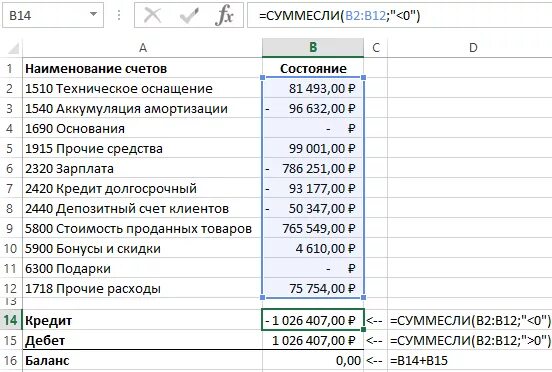This screenshot has height=372, width=552.
Task: Select row 6 header
Action: (x=10, y=169)
